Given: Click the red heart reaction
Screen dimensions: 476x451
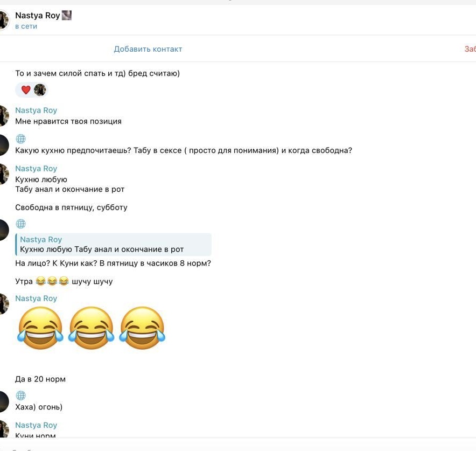Looking at the screenshot, I should coord(26,90).
